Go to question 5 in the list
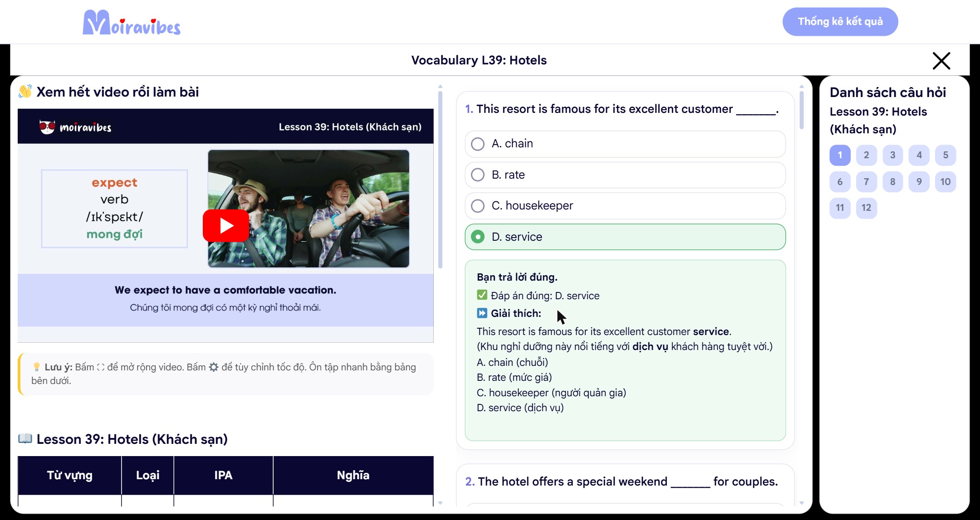The image size is (980, 520). 946,155
